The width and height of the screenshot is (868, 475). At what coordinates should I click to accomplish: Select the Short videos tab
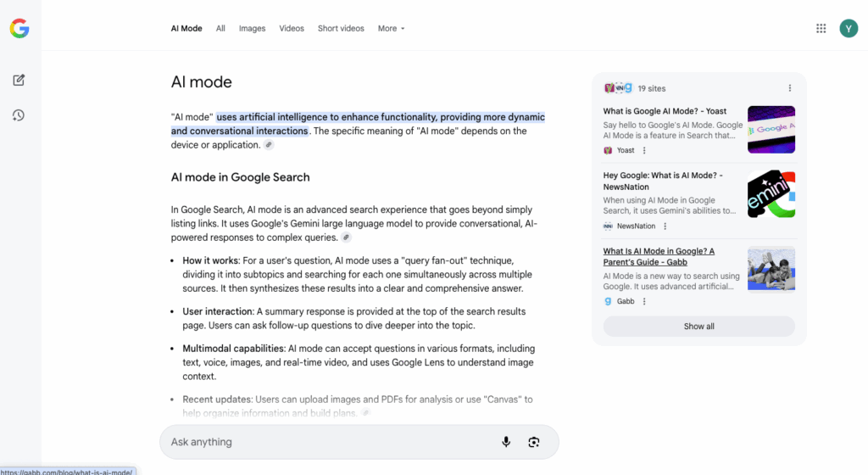click(341, 29)
